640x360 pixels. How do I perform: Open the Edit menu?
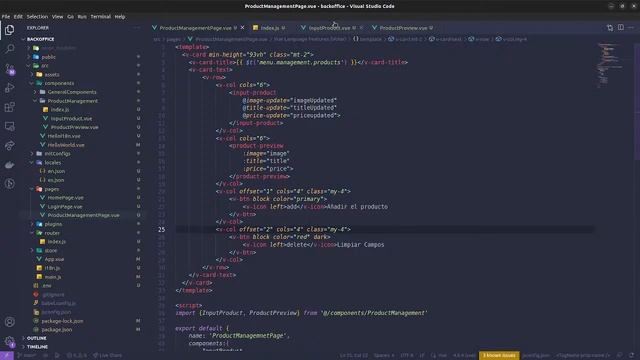[x=18, y=17]
